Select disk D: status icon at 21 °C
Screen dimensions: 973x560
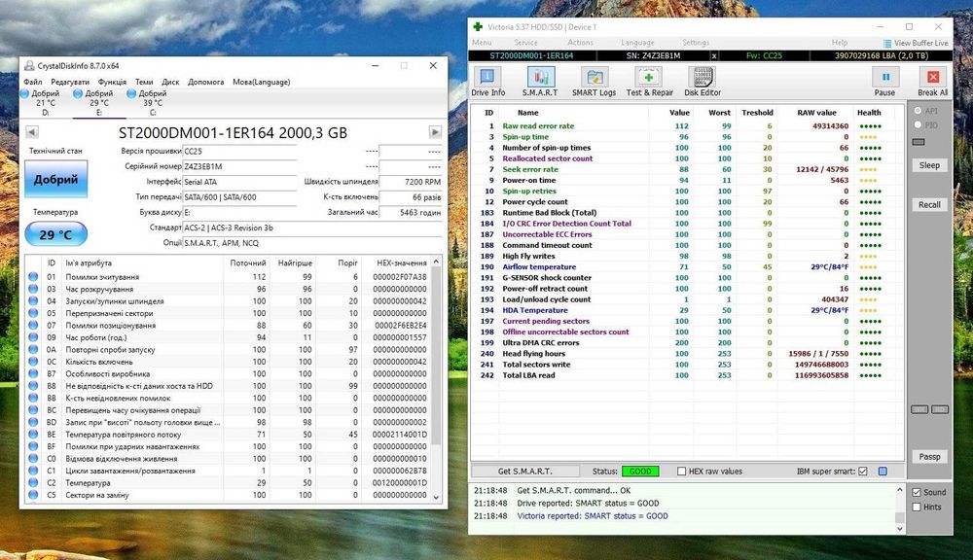pos(25,93)
